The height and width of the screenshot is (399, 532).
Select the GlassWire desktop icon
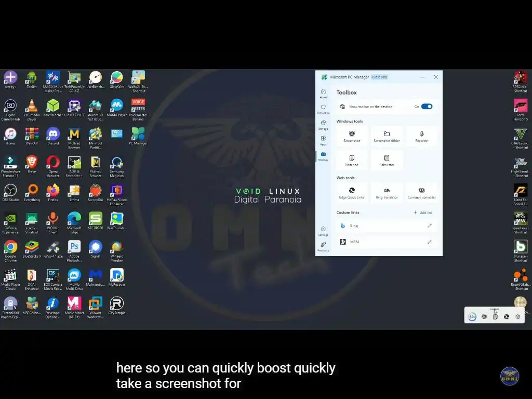pyautogui.click(x=117, y=80)
